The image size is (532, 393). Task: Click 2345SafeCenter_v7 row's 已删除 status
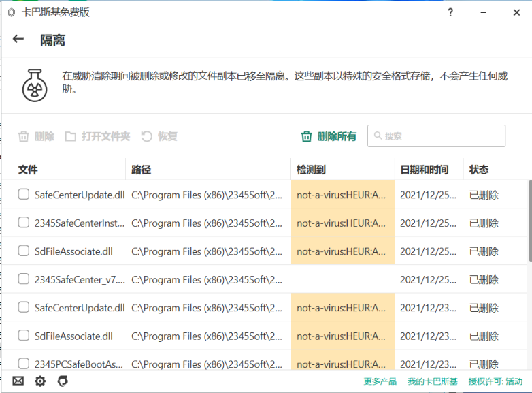(484, 279)
